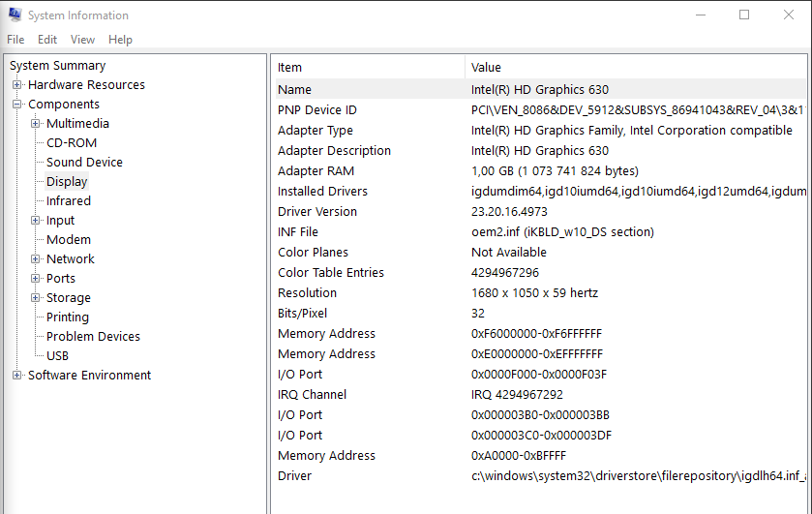Minimize the System Information window

[x=701, y=15]
